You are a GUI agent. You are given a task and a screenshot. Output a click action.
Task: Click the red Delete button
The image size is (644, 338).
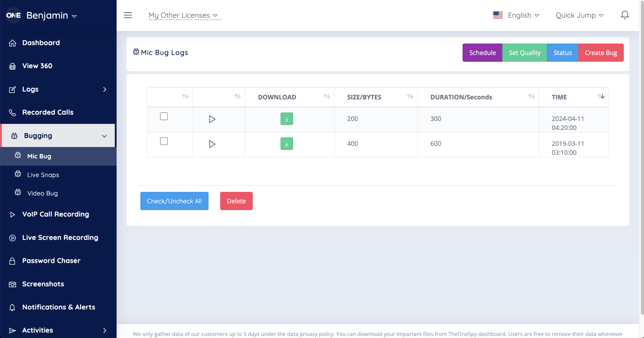(x=236, y=201)
